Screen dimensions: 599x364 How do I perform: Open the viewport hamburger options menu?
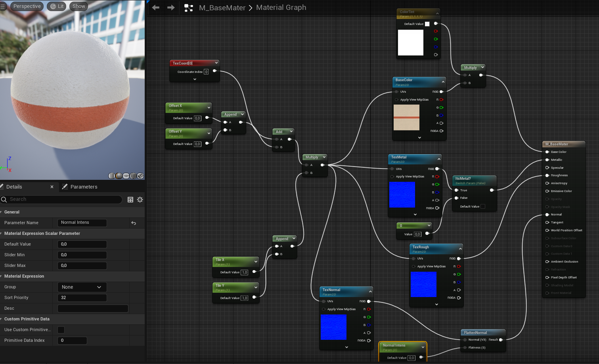(x=3, y=6)
